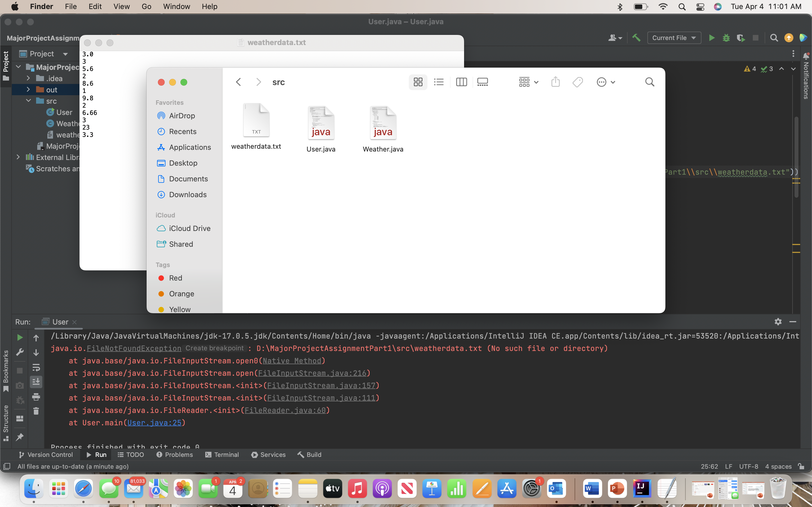
Task: Switch Finder to list view
Action: click(x=438, y=82)
